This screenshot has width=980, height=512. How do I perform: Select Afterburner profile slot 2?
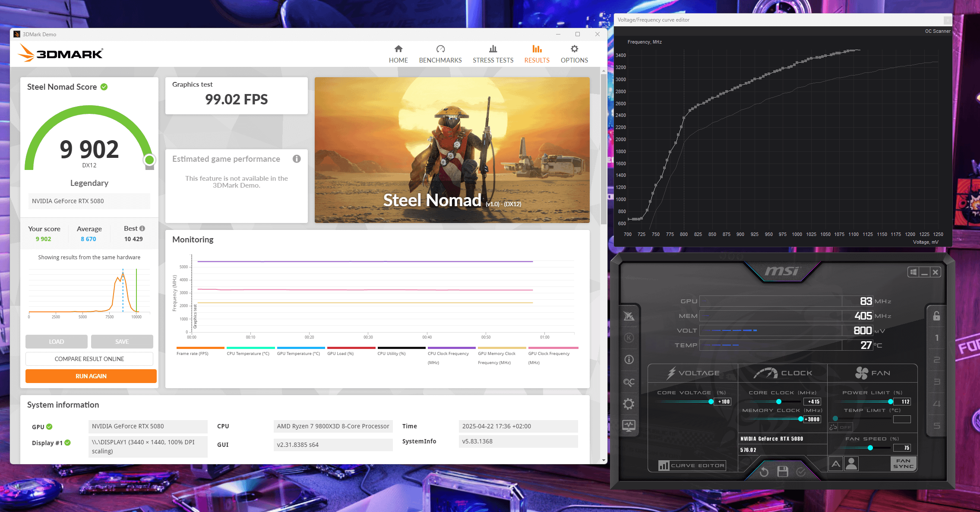coord(936,360)
